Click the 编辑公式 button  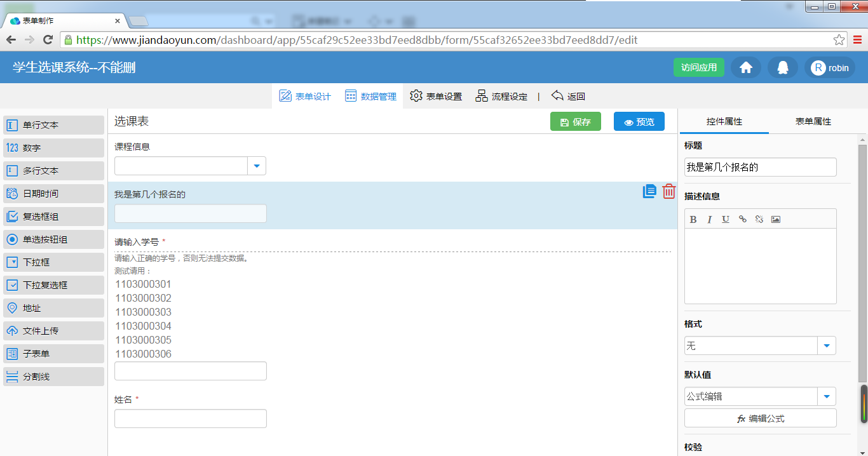761,419
